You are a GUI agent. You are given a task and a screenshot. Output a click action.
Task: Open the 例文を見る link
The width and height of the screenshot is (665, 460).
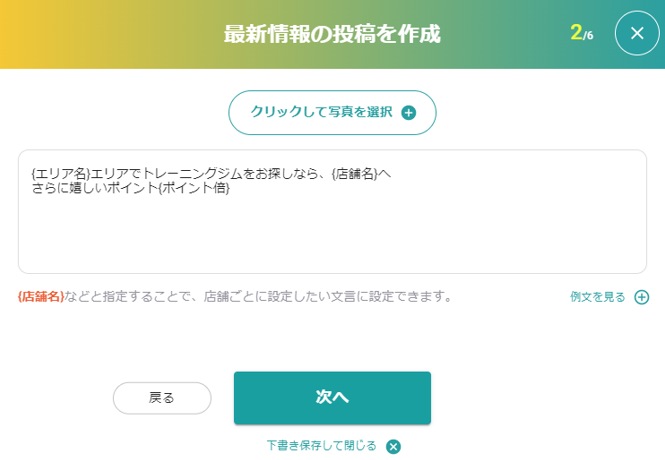coord(598,297)
